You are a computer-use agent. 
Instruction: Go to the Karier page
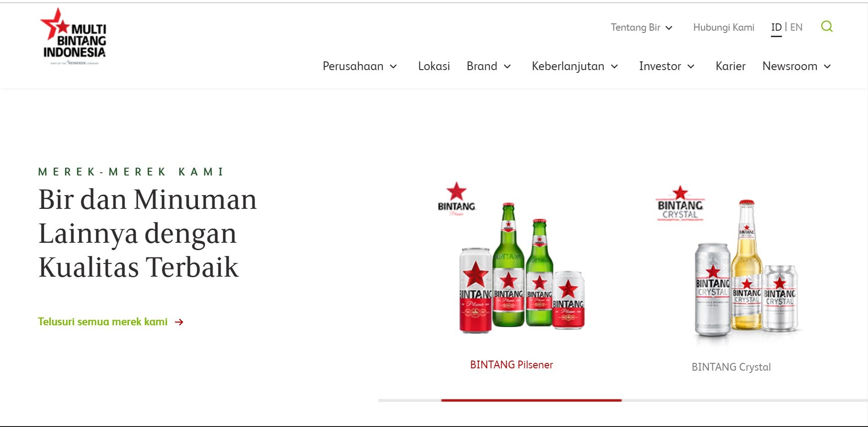coord(731,66)
